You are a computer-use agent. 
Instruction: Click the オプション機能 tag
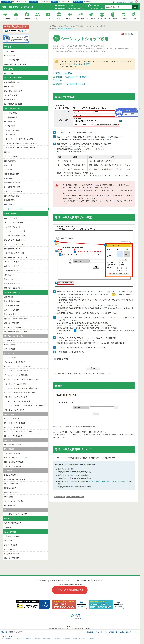tap(59, 497)
